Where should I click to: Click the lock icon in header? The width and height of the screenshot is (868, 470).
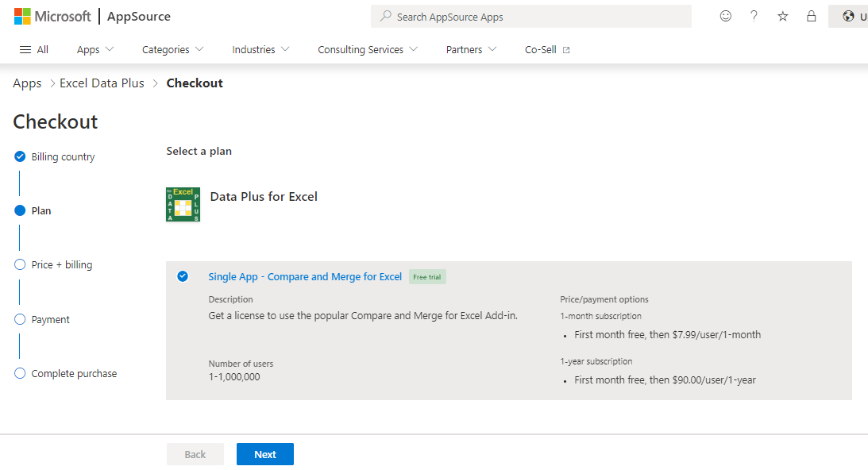[811, 16]
